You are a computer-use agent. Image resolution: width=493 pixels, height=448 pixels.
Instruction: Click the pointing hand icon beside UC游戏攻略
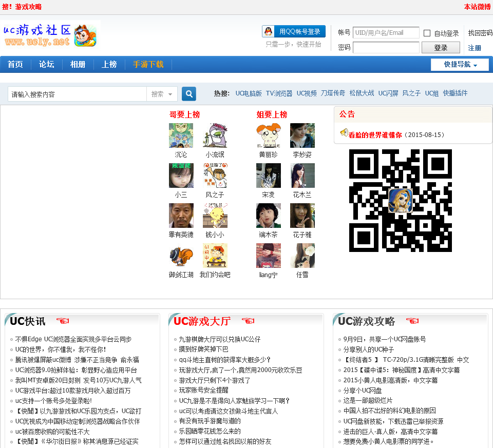click(x=412, y=321)
